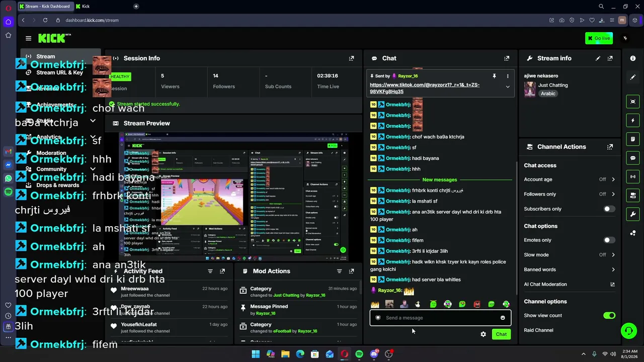
Task: Open Stream URL & Key menu item
Action: pos(59,72)
